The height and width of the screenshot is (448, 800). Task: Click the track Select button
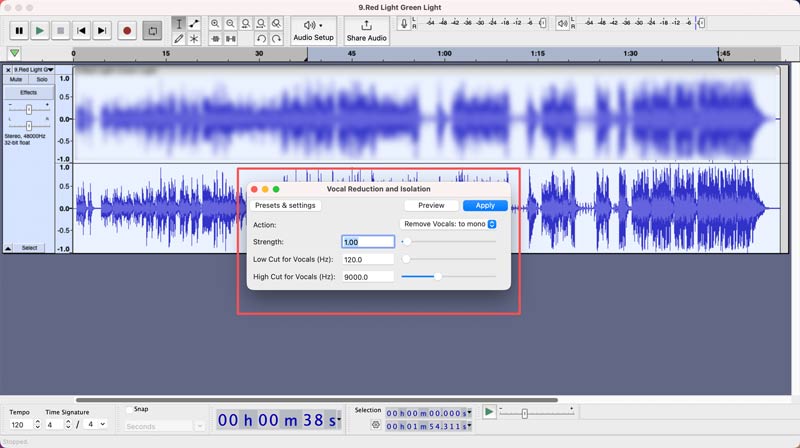tap(30, 248)
